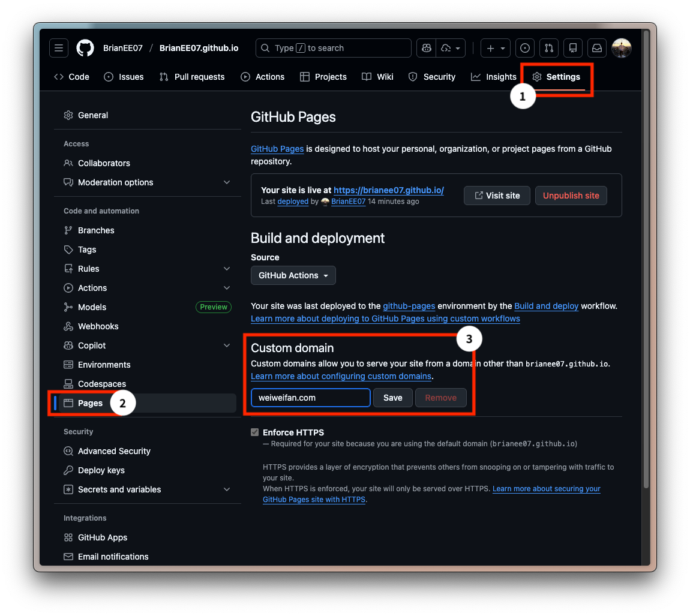Toggle the Enforce HTTPS checkbox

click(255, 432)
